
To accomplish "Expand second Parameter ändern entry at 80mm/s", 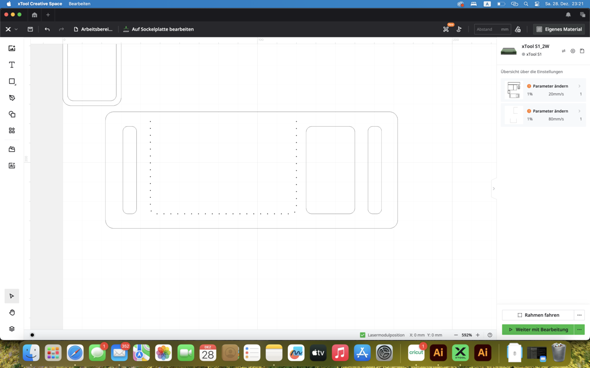I will click(x=543, y=115).
